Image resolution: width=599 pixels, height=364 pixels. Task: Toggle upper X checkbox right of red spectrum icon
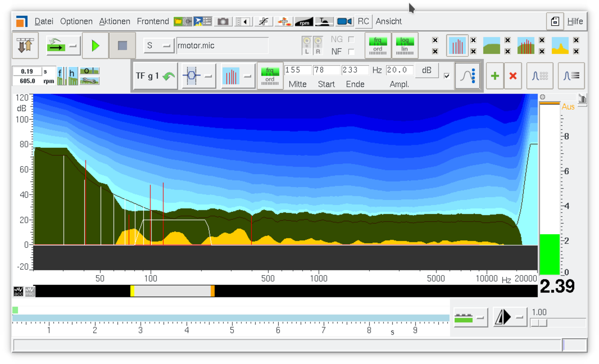[x=473, y=40]
